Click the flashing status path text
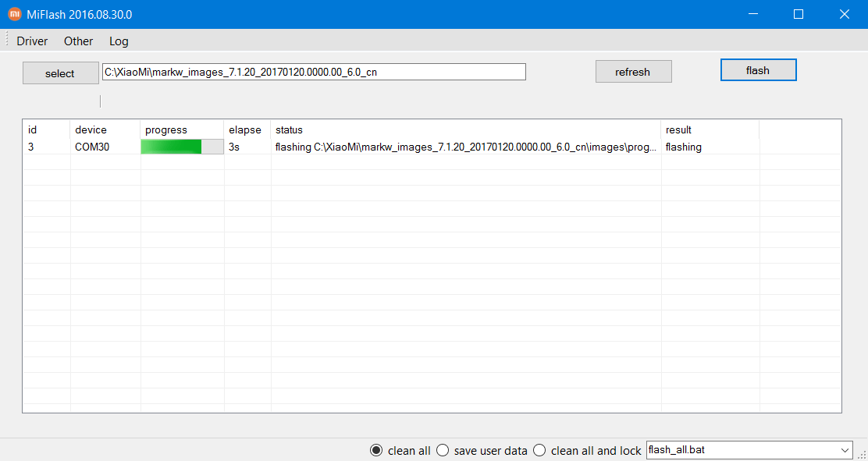The width and height of the screenshot is (868, 461). 466,147
